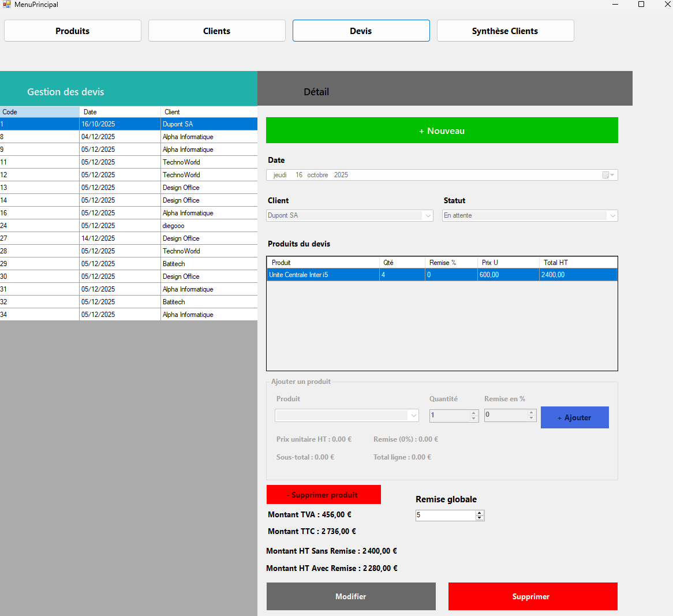Open the Synthèse Clients section
673x616 pixels.
click(505, 31)
